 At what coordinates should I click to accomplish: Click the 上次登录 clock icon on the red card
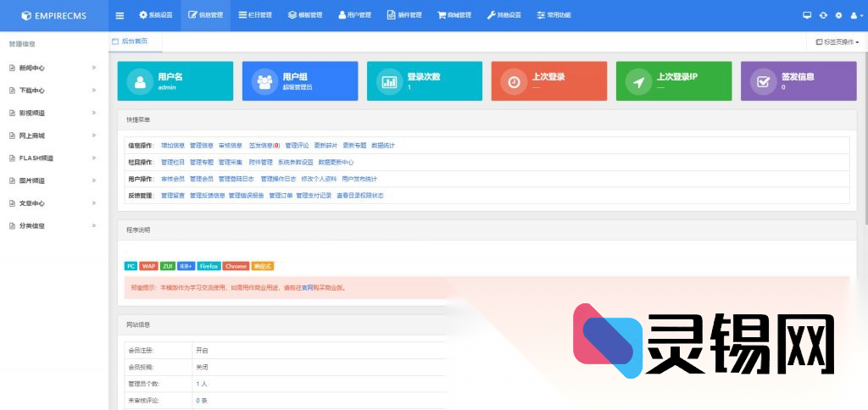(x=513, y=81)
